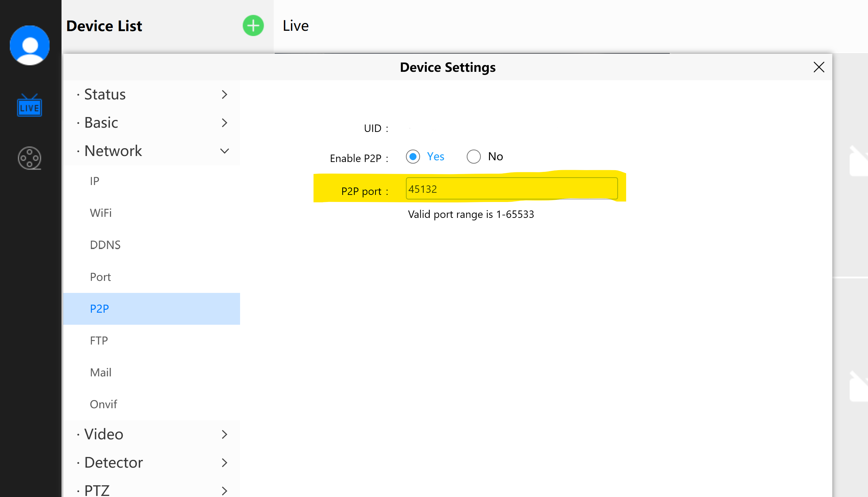868x497 pixels.
Task: Click the add device green plus icon
Action: 254,26
